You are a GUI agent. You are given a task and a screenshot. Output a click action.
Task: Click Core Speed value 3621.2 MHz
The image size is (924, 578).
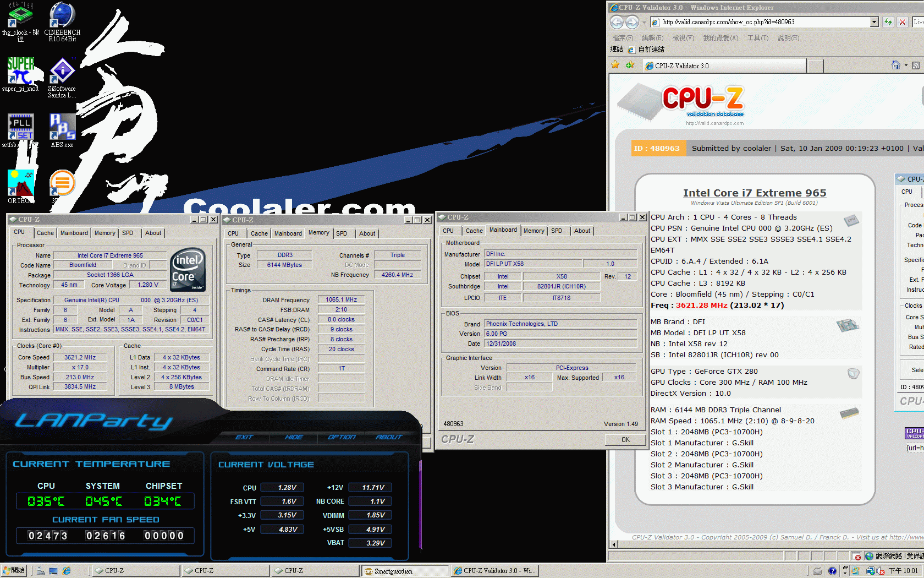pos(80,357)
